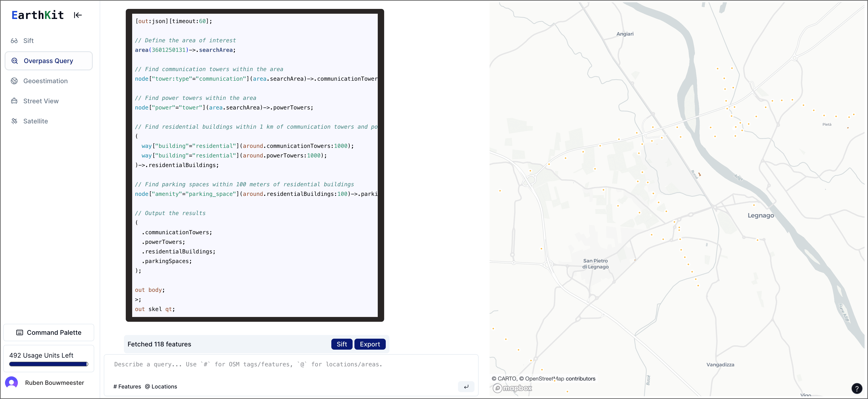This screenshot has width=868, height=399.
Task: Collapse the sidebar with arrow icon
Action: pos(78,15)
